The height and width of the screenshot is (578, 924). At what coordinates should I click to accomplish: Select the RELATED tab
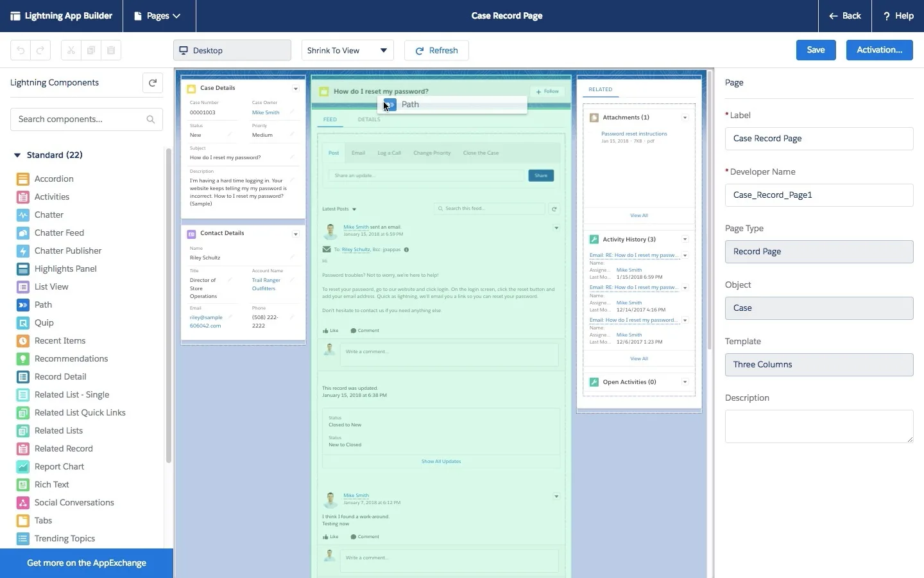point(601,89)
